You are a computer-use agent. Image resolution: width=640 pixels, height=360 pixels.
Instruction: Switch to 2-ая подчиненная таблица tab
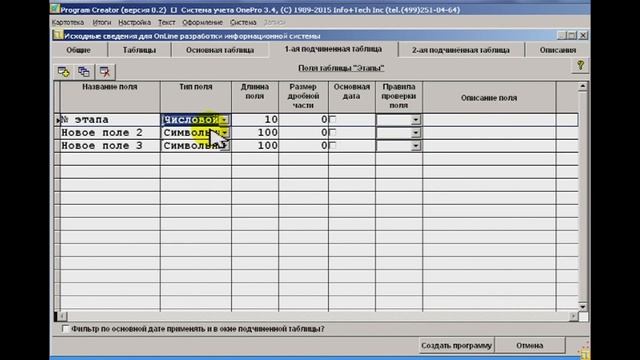coord(460,50)
